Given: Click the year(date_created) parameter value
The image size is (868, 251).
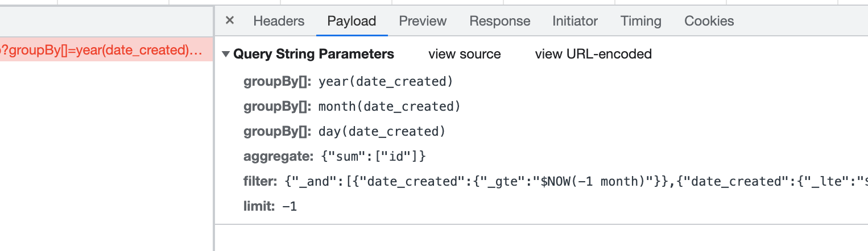Looking at the screenshot, I should (386, 81).
